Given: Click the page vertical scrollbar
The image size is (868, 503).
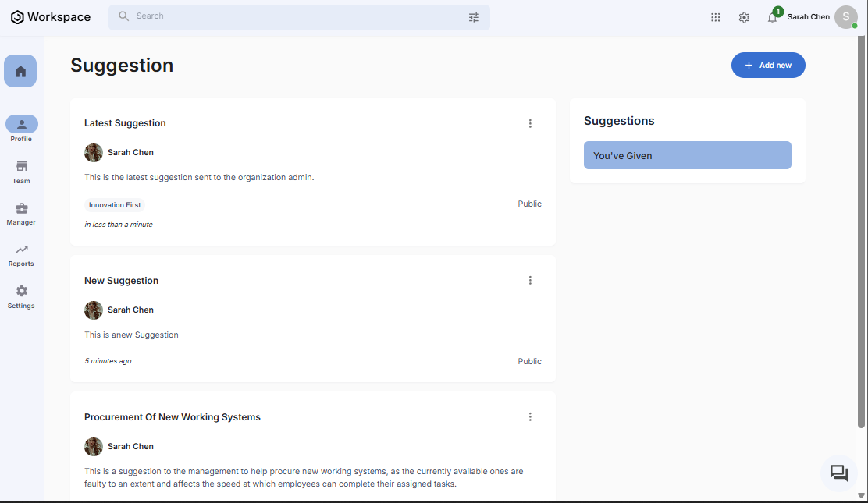Looking at the screenshot, I should 861,234.
